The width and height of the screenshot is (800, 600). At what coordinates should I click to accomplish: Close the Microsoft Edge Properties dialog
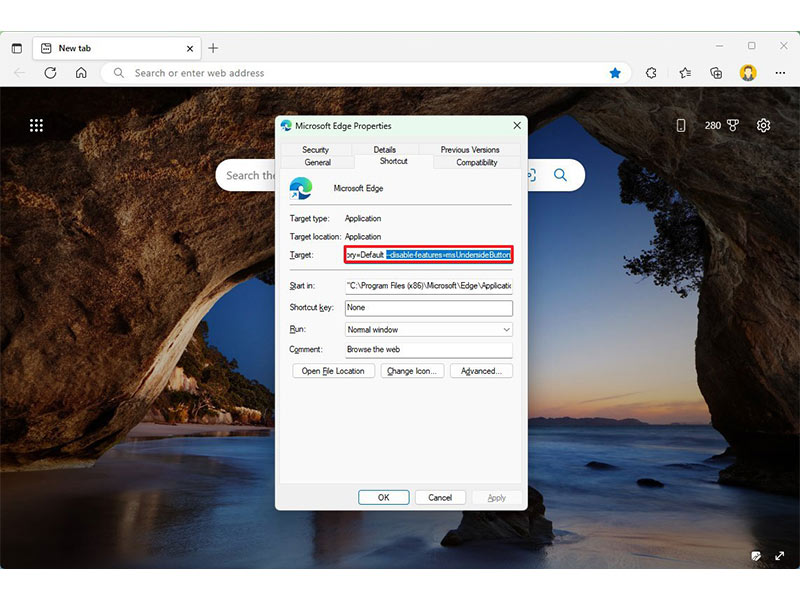pos(517,126)
